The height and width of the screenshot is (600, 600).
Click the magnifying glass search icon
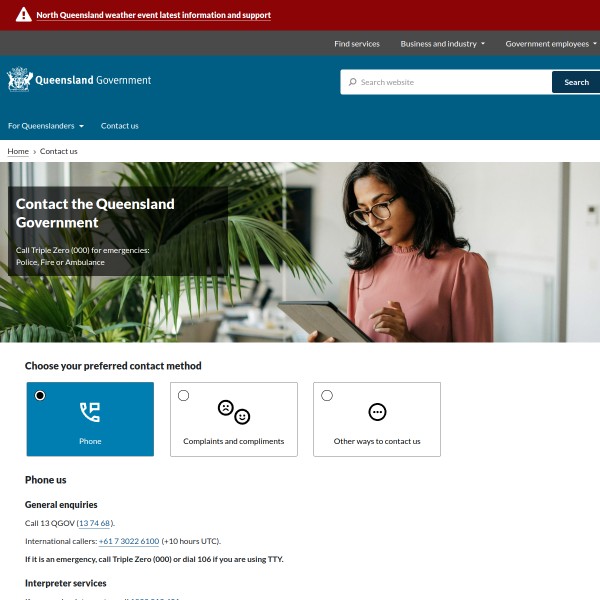[352, 82]
